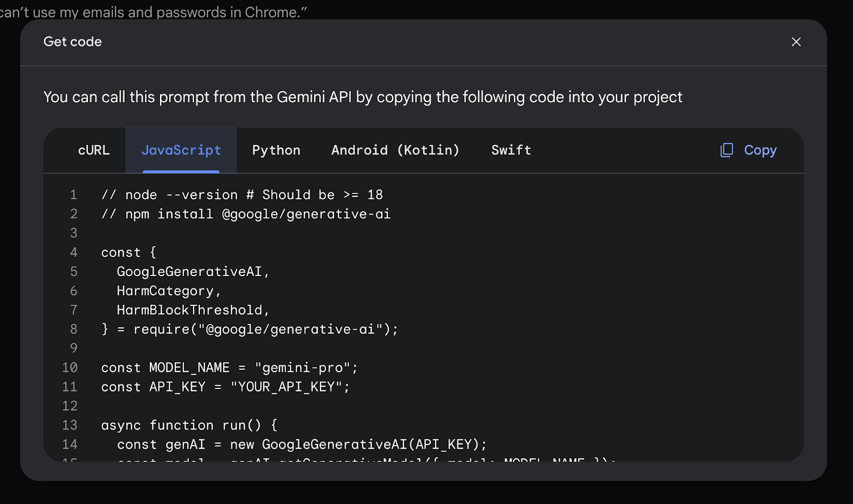Click the copy clipboard icon
The image size is (853, 504).
click(727, 150)
